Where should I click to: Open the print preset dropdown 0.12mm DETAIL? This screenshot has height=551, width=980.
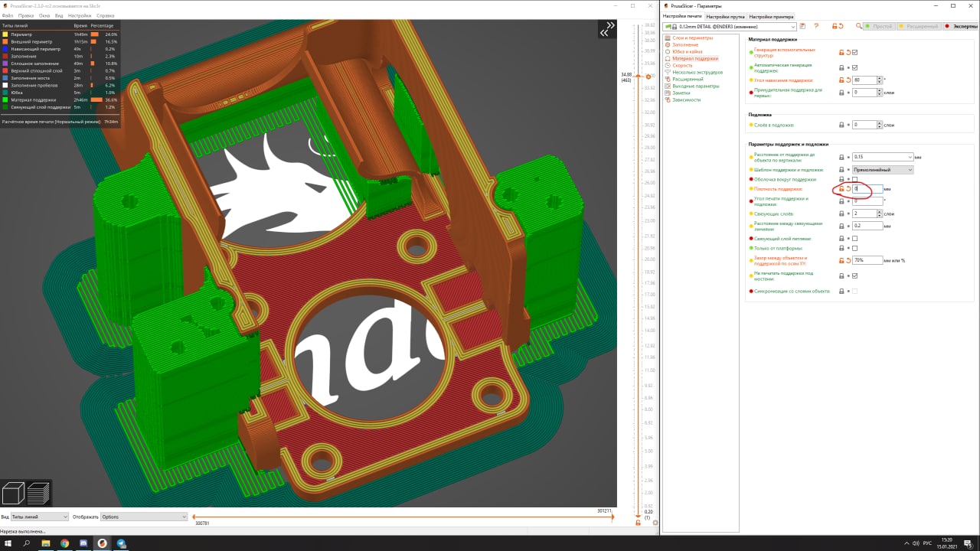730,26
